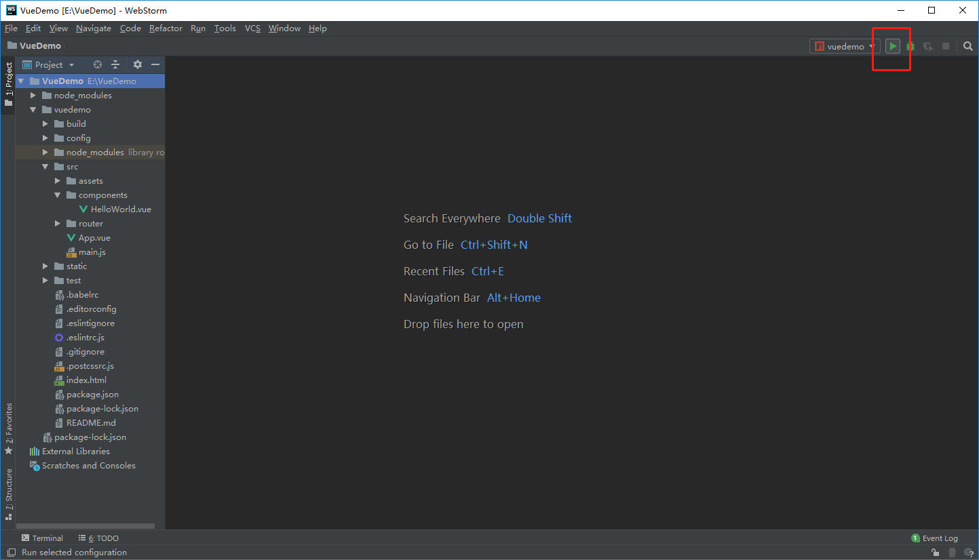Click the HelloWorld.vue file in tree
This screenshot has height=560, width=979.
115,209
